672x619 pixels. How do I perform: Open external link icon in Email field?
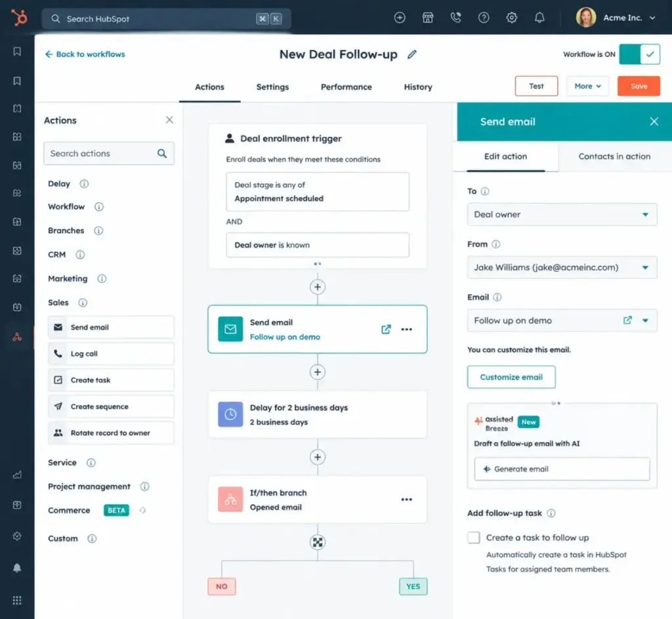[x=627, y=320]
